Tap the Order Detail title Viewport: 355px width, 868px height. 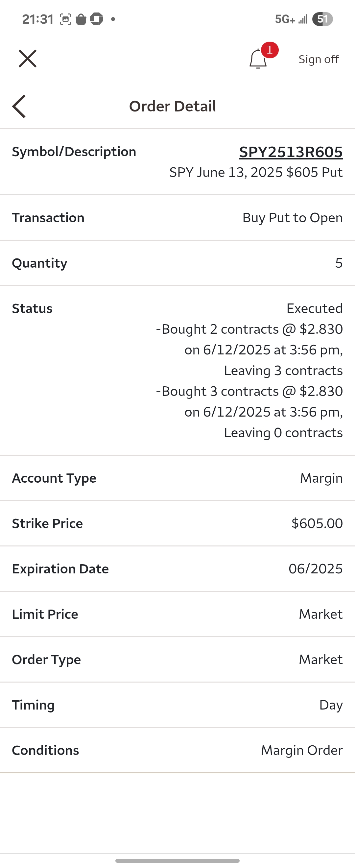tap(173, 106)
